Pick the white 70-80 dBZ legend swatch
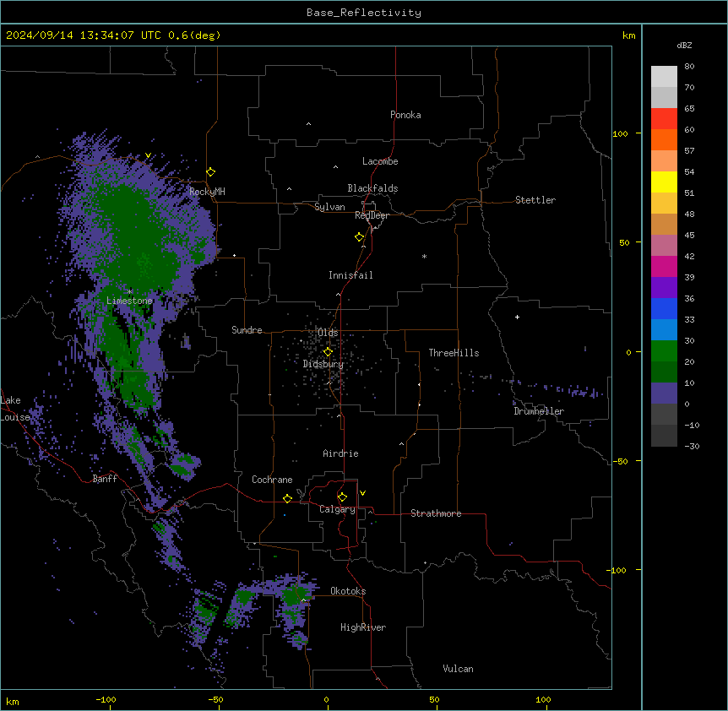Screen dimensions: 728x711 click(664, 76)
